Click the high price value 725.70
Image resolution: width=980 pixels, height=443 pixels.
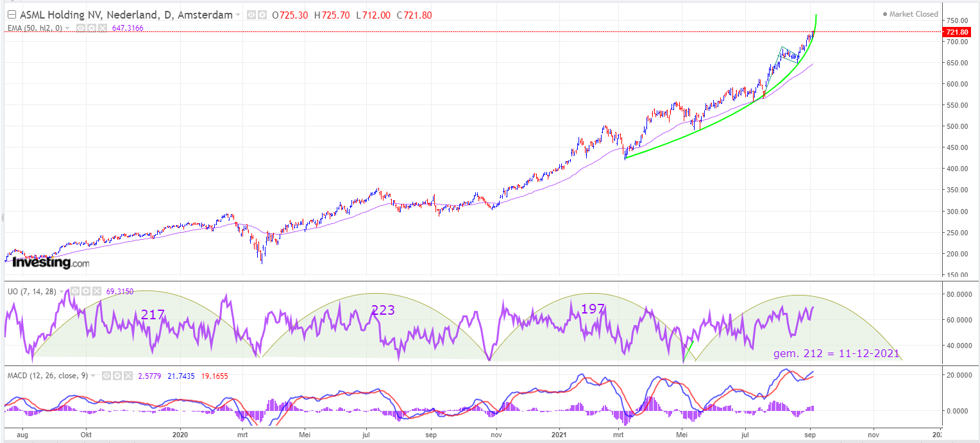coord(337,15)
